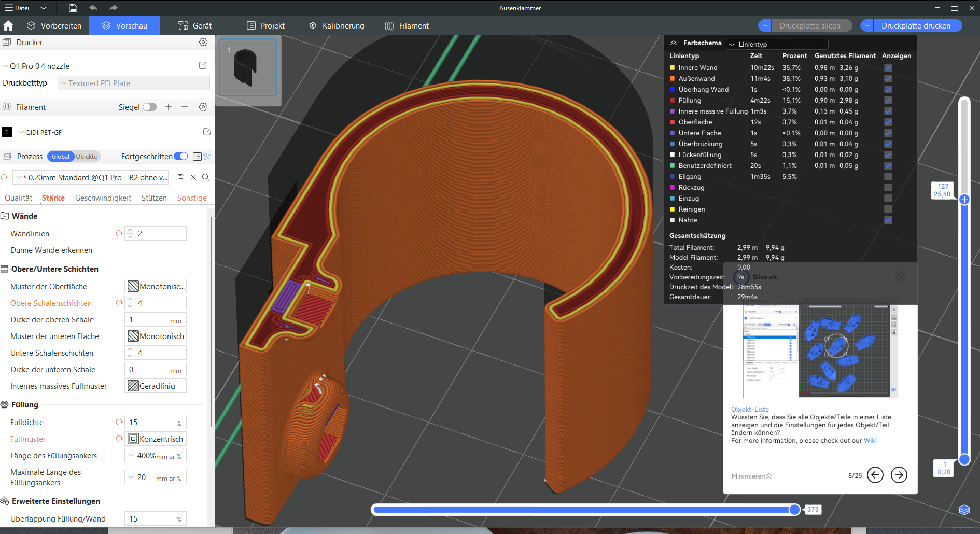Reset Wandlinien value to default
The height and width of the screenshot is (534, 980).
point(119,233)
